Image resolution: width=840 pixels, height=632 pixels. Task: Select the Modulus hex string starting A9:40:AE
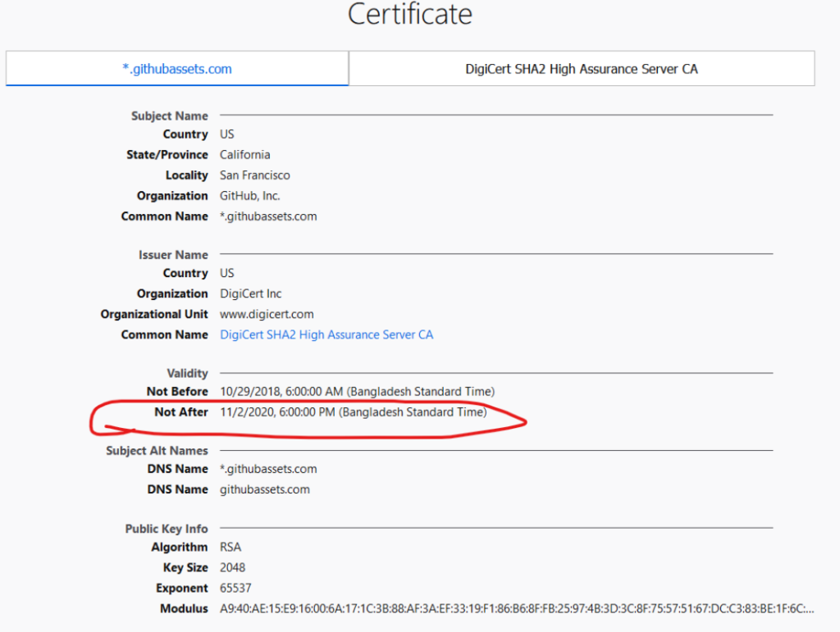click(x=517, y=609)
